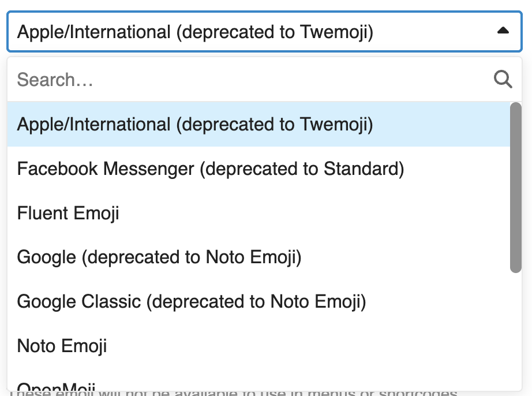The width and height of the screenshot is (532, 396).
Task: Select the Fluent Emoji option
Action: click(68, 213)
